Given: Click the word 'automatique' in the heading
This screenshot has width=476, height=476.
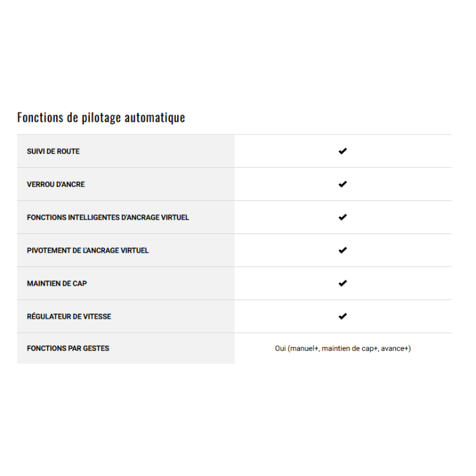Looking at the screenshot, I should 155,118.
